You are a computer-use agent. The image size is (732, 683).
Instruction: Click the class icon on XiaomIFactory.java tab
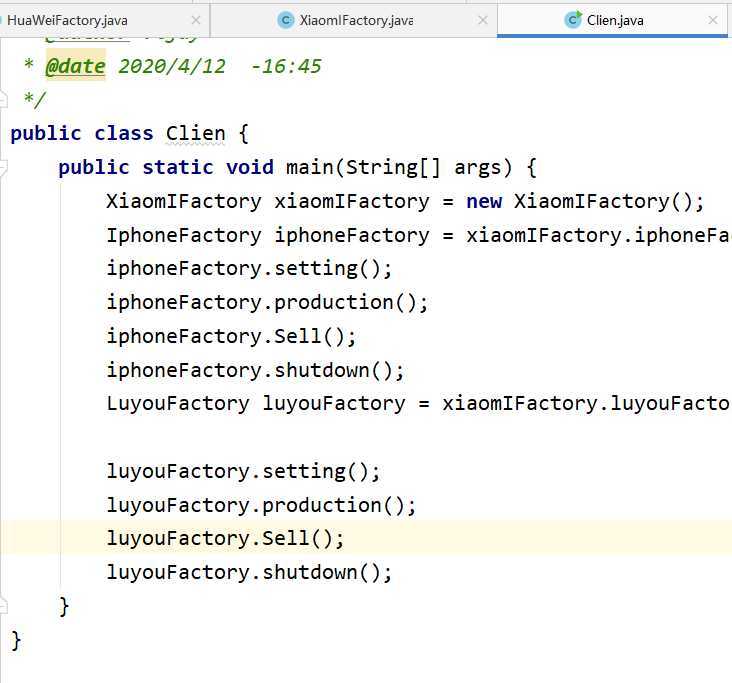point(286,20)
